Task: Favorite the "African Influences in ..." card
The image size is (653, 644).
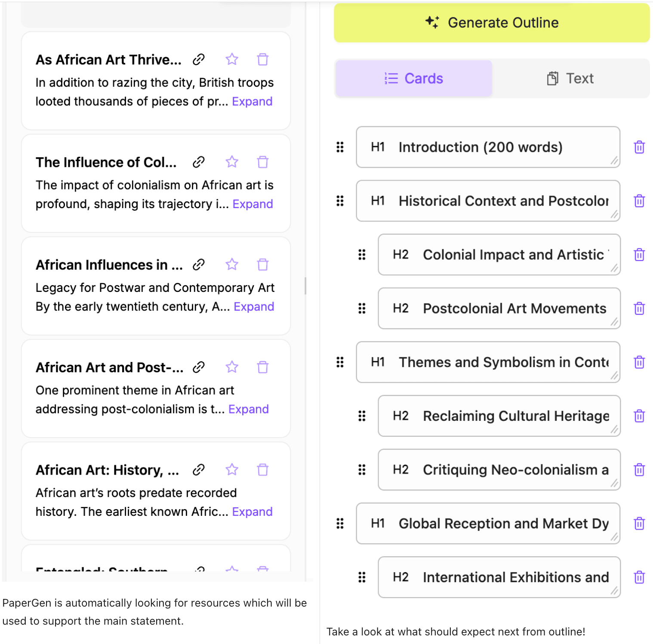Action: (x=232, y=264)
